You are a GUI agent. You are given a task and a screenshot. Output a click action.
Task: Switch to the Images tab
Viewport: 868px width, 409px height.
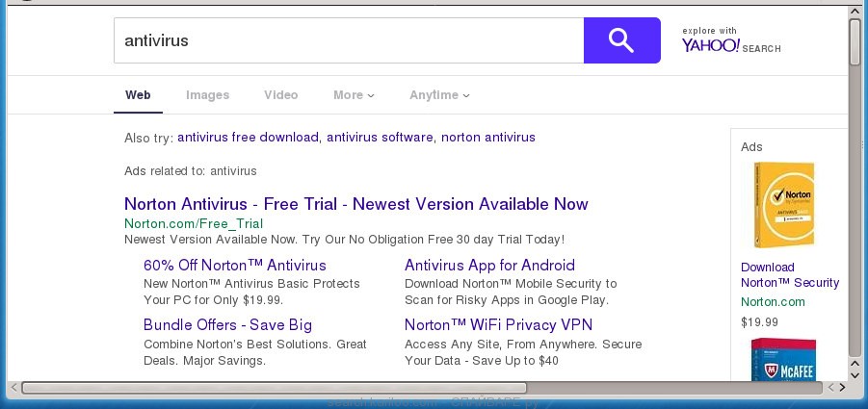(x=207, y=95)
